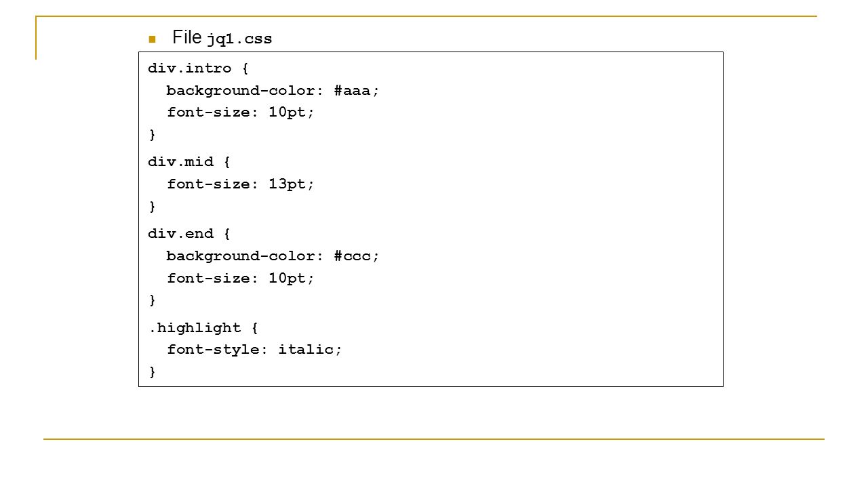Click background-color: #ccc declaration
The width and height of the screenshot is (868, 488).
[x=273, y=256]
